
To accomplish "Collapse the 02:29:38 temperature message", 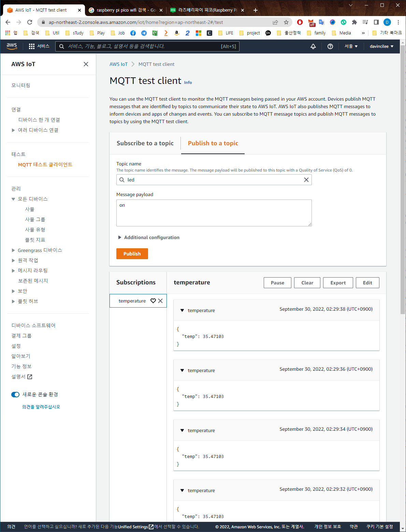I will (182, 310).
